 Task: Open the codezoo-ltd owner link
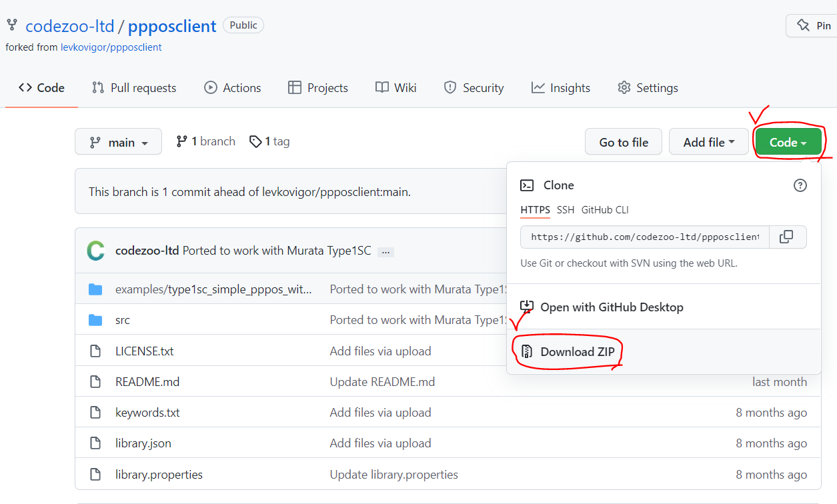tap(70, 26)
